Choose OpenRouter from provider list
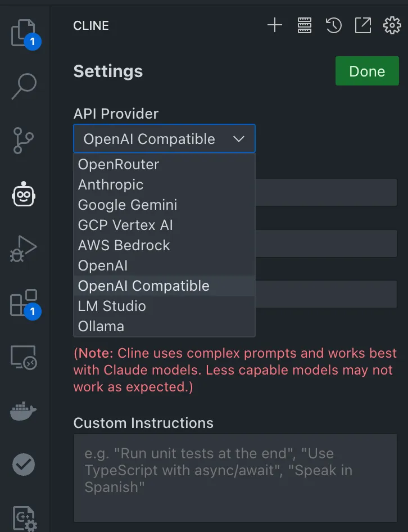The width and height of the screenshot is (408, 532). (x=164, y=165)
